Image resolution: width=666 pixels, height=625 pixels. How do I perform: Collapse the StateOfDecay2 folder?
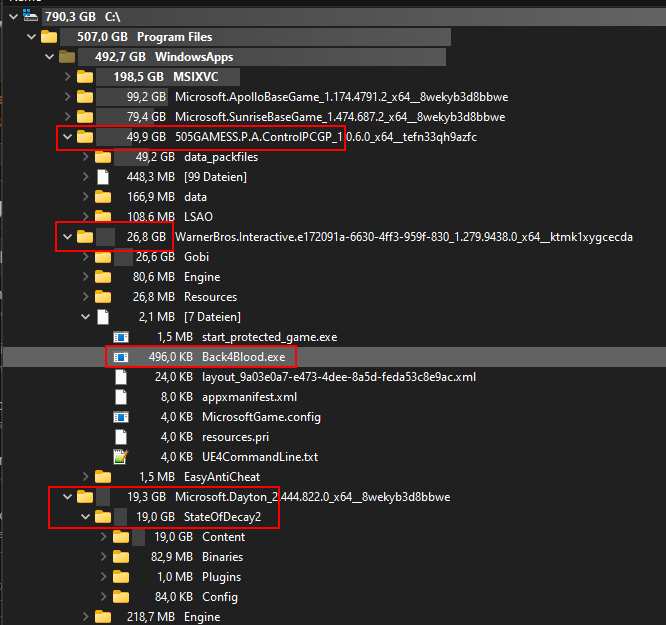coord(85,517)
